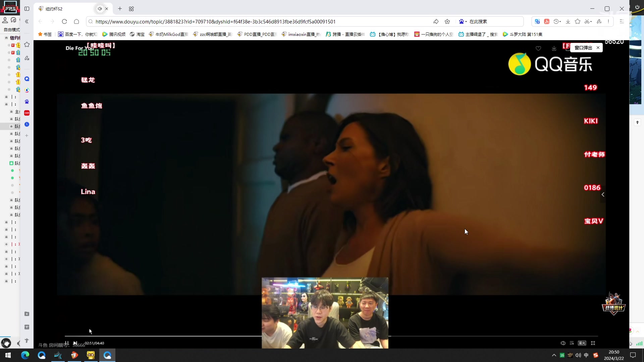Open the sidebar blue clock app
This screenshot has width=644, height=362.
27,124
